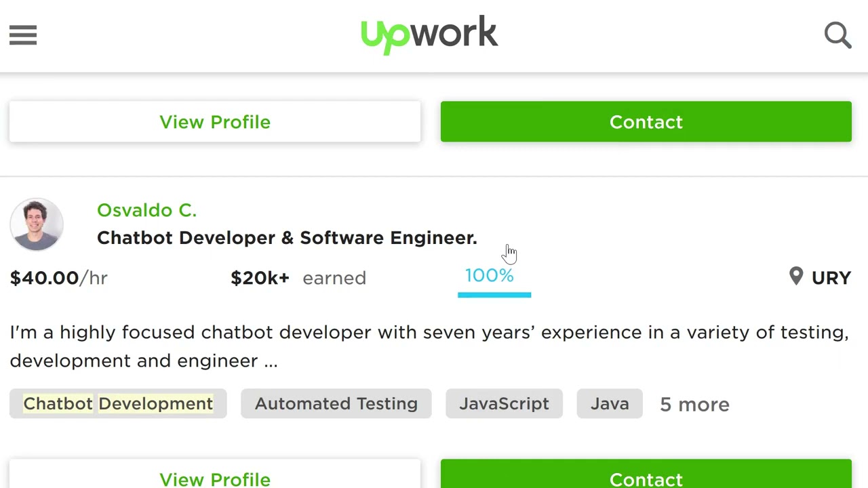Screen dimensions: 868x488
Task: Click View Profile below Osvaldo's skill tags
Action: click(x=215, y=476)
